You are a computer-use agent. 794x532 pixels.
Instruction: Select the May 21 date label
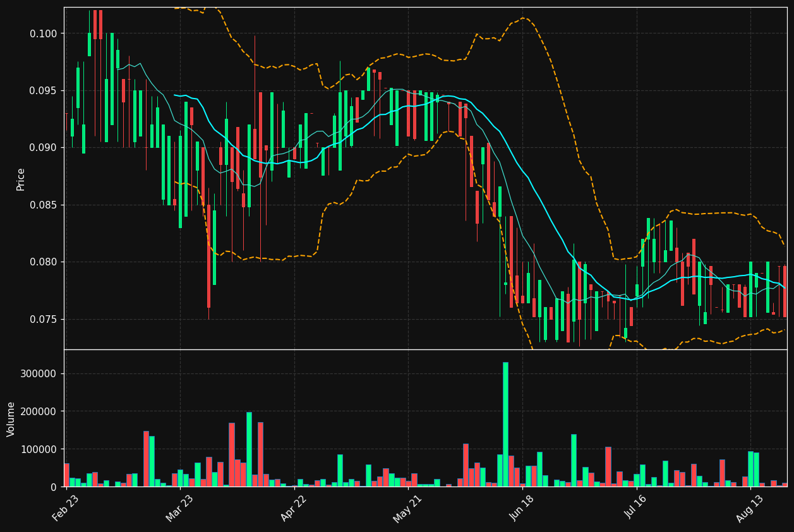coord(407,508)
